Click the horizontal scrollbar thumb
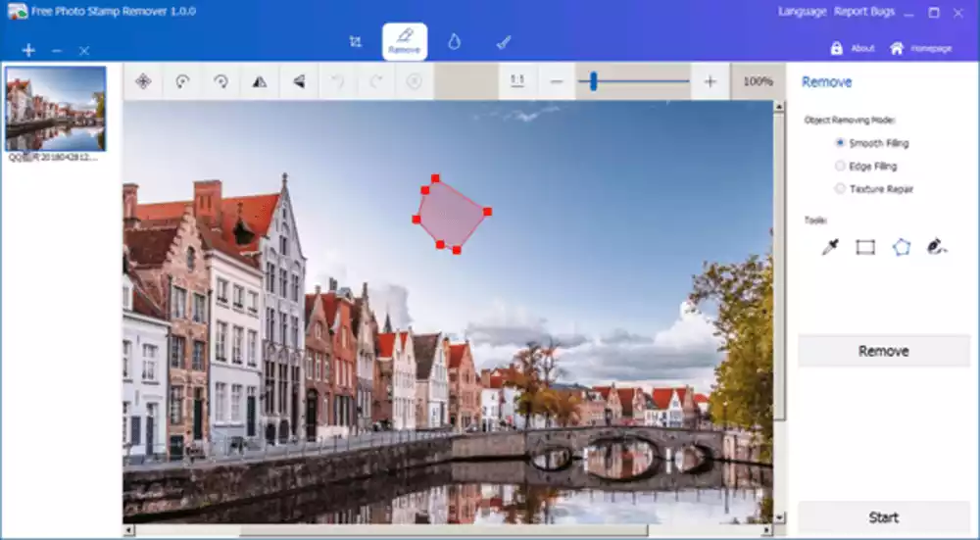Screen dimensions: 980x540 tap(444, 530)
